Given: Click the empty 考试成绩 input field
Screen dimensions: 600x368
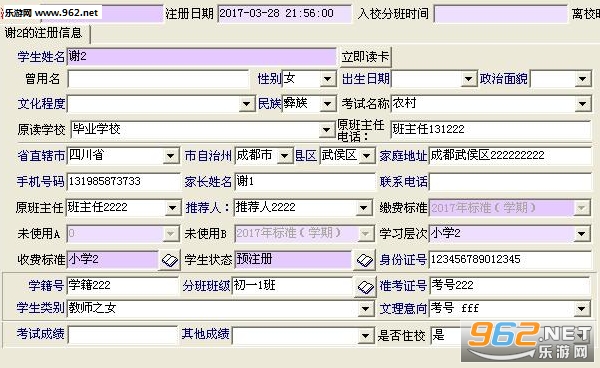Looking at the screenshot, I should (x=122, y=335).
